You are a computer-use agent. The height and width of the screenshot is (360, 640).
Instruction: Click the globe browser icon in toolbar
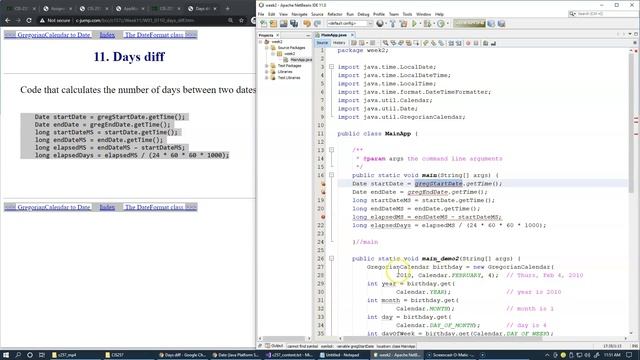(380, 24)
